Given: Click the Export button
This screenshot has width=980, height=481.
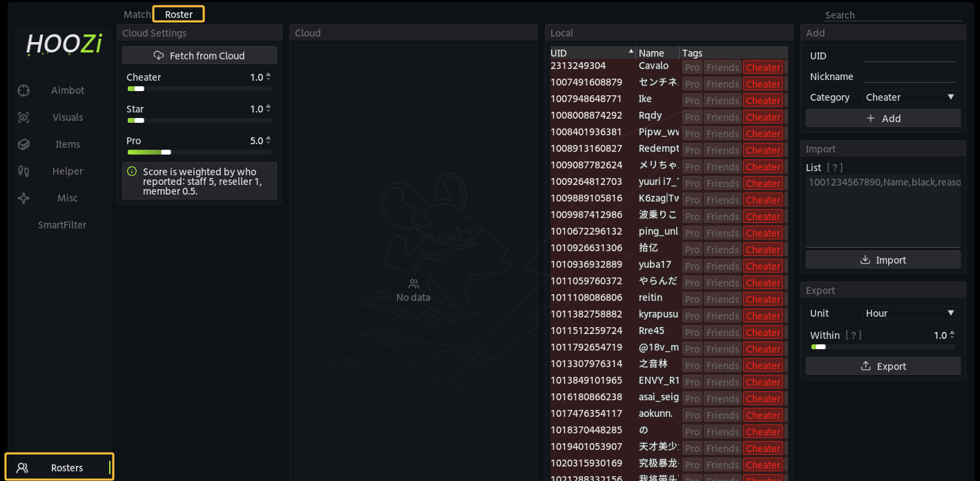Looking at the screenshot, I should click(x=883, y=366).
